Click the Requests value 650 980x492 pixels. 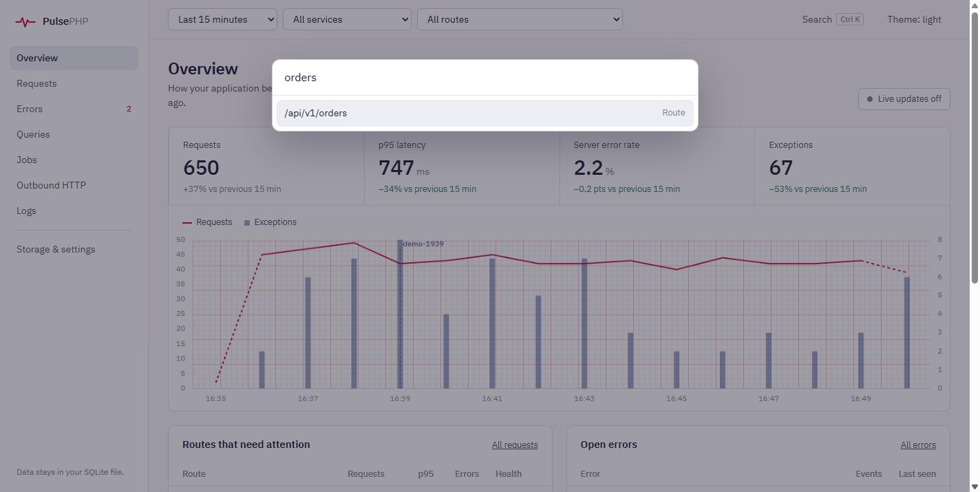(x=201, y=168)
